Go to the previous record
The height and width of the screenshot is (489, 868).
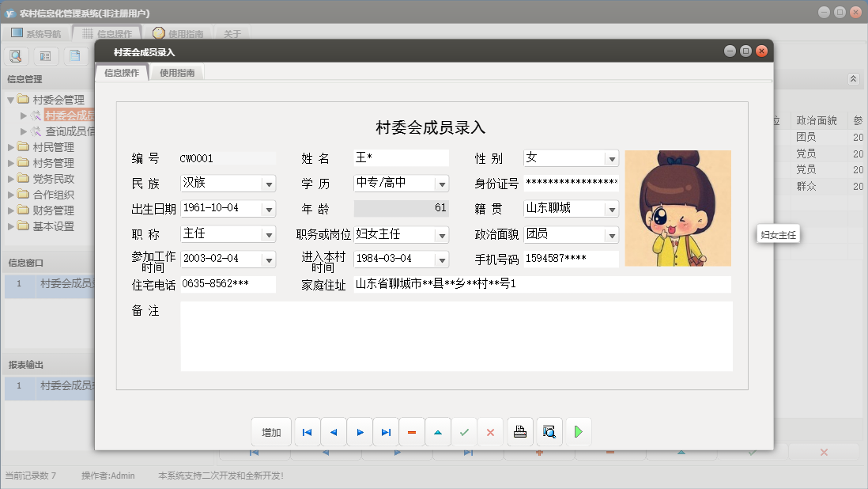coord(333,432)
